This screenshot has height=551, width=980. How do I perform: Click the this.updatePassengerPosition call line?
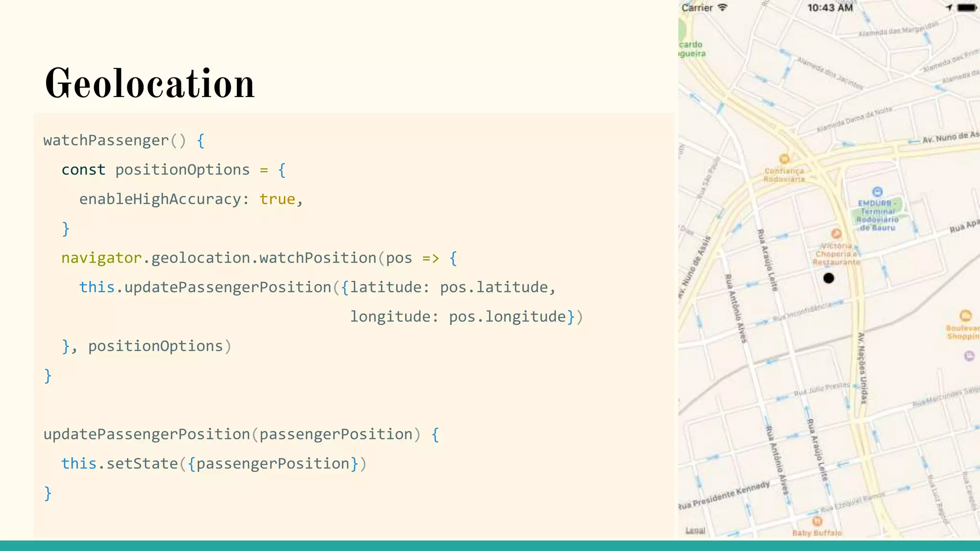coord(318,287)
